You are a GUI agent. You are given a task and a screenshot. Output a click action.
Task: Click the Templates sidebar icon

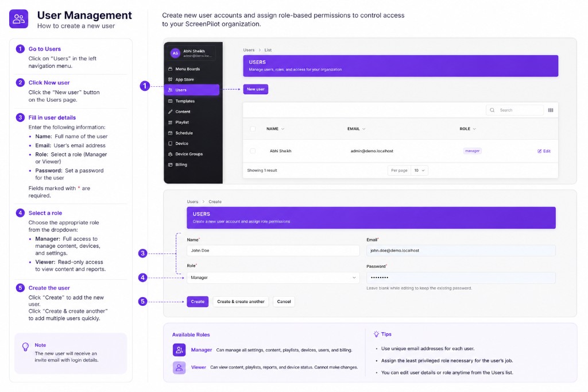[x=170, y=101]
